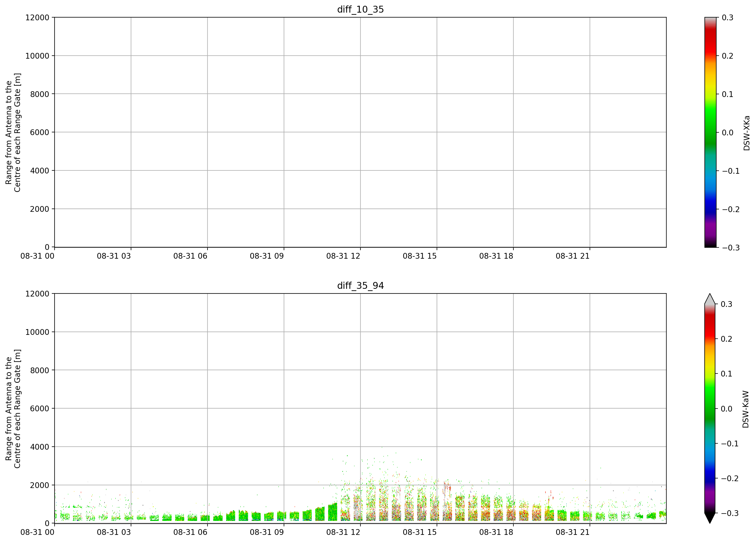Click the 8000 y-tick on diff_35_94 plot
The image size is (756, 542).
40,370
